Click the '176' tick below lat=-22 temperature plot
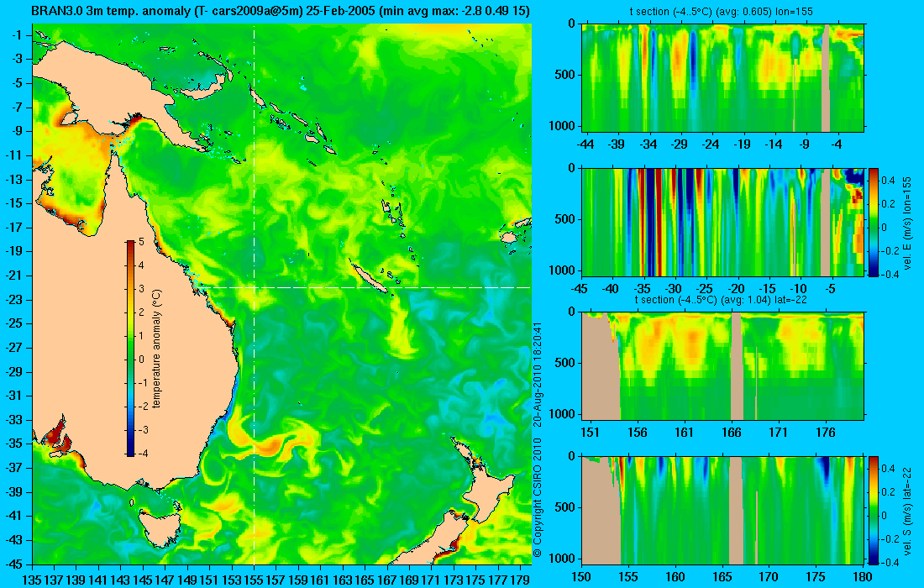924x588 pixels. tap(826, 432)
